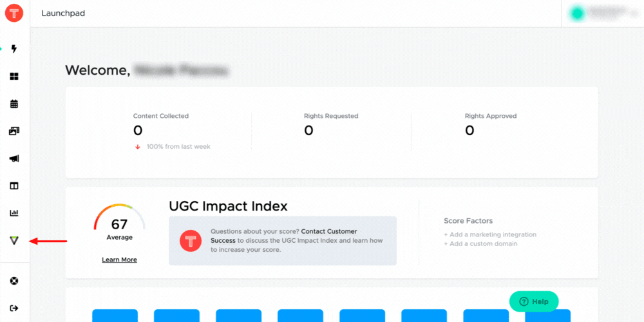Open the life ring support icon
The height and width of the screenshot is (322, 644).
[14, 281]
